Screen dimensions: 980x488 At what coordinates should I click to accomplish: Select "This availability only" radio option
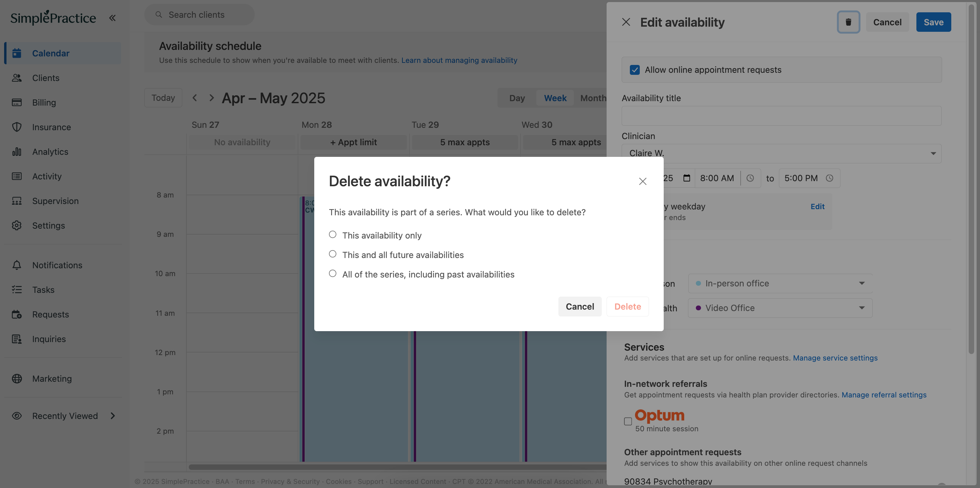coord(332,234)
